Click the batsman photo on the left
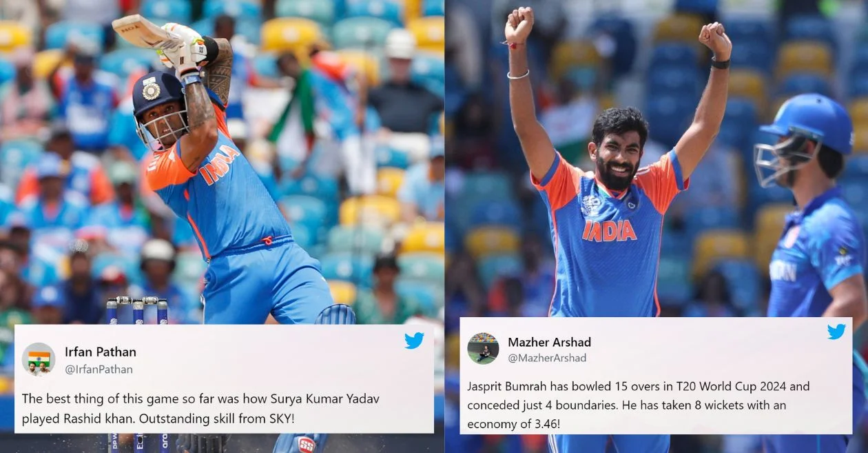 click(x=222, y=162)
